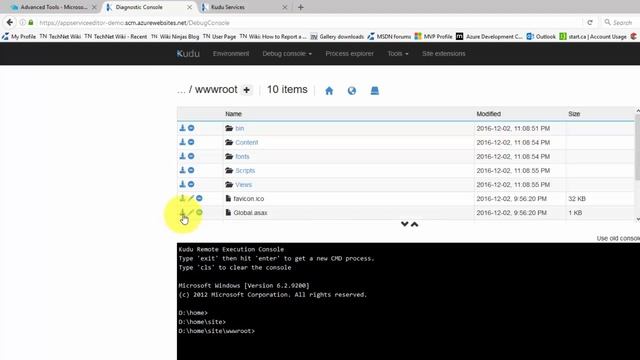Open Wiki Ninjas Blog bookmark
The height and width of the screenshot is (360, 640).
coord(175,36)
